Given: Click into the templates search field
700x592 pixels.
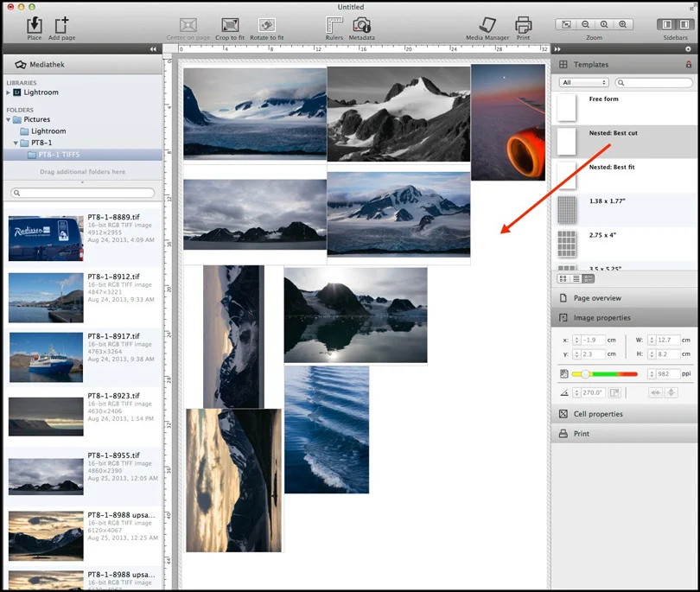Looking at the screenshot, I should (653, 83).
